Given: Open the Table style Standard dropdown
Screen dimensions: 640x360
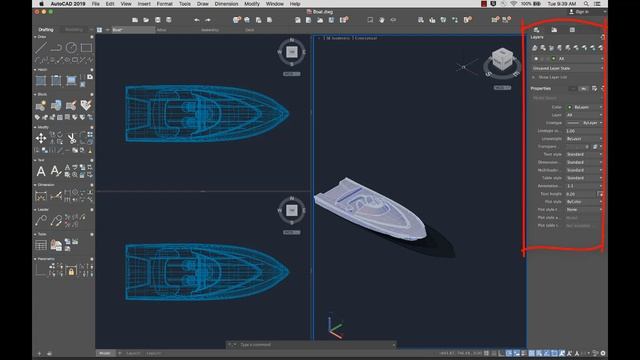Looking at the screenshot, I should pyautogui.click(x=584, y=178).
